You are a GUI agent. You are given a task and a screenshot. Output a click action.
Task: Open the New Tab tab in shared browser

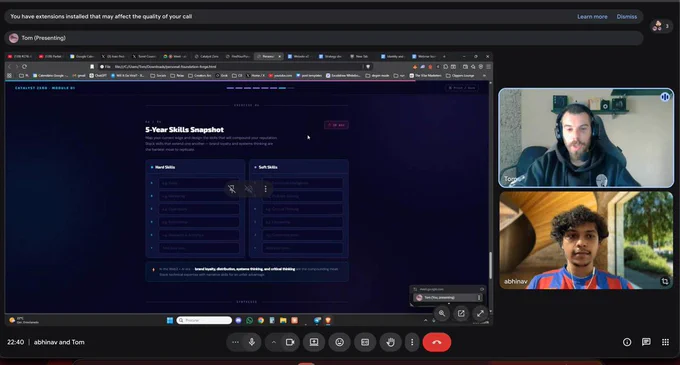360,56
